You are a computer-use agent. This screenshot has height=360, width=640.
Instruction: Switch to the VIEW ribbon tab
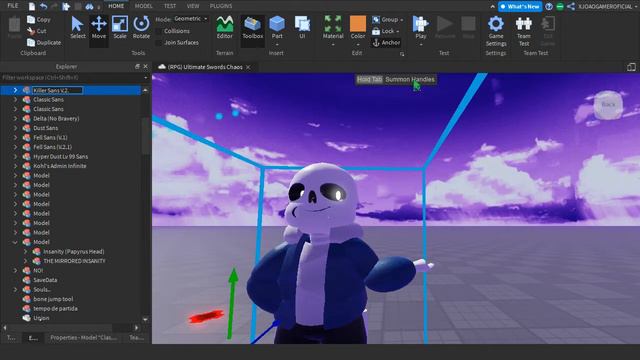[x=193, y=6]
